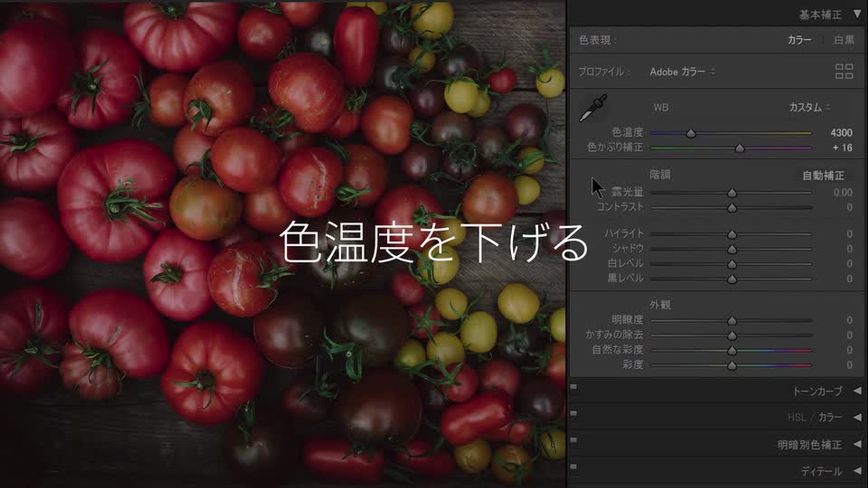Click the 色かぶり補正 tint slider handle
Screen dimensions: 868x488
point(740,148)
